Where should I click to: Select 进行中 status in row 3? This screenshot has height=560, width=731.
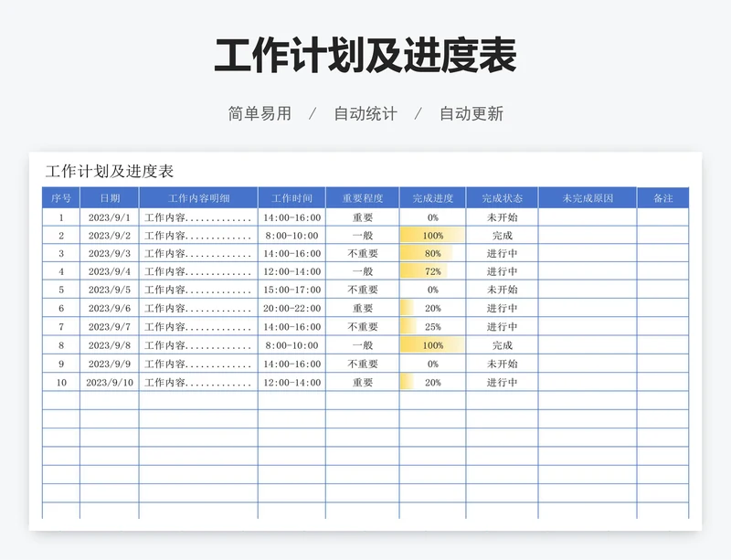click(502, 253)
